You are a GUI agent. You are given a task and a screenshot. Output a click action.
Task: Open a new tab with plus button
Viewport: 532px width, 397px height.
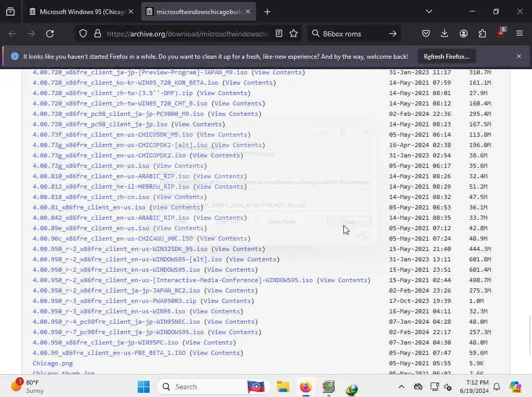268,12
